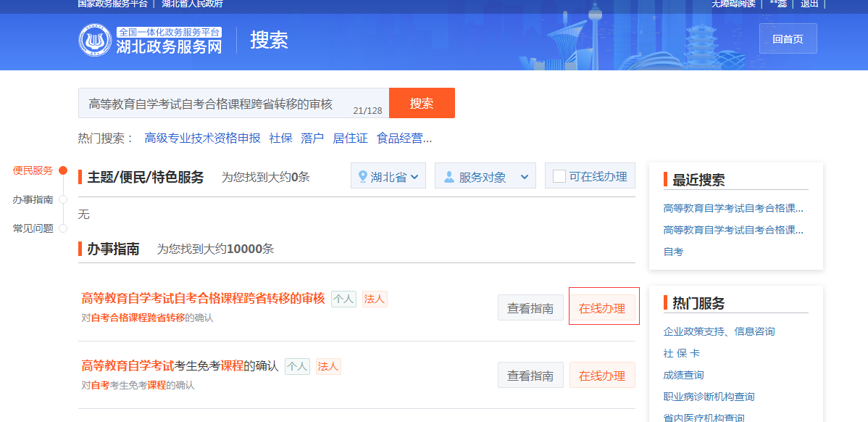Click 在线办理 for 跨省转移的审核 item
The height and width of the screenshot is (422, 868).
(604, 307)
